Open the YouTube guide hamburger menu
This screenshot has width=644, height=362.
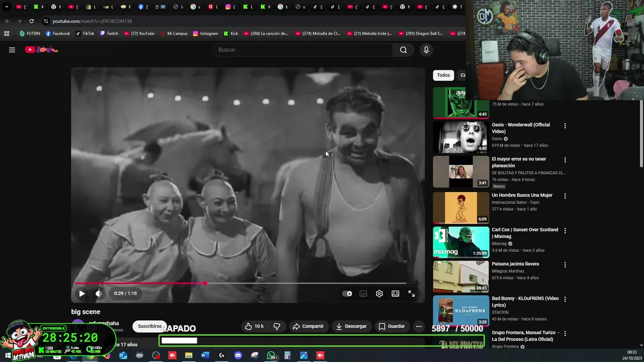pyautogui.click(x=12, y=50)
